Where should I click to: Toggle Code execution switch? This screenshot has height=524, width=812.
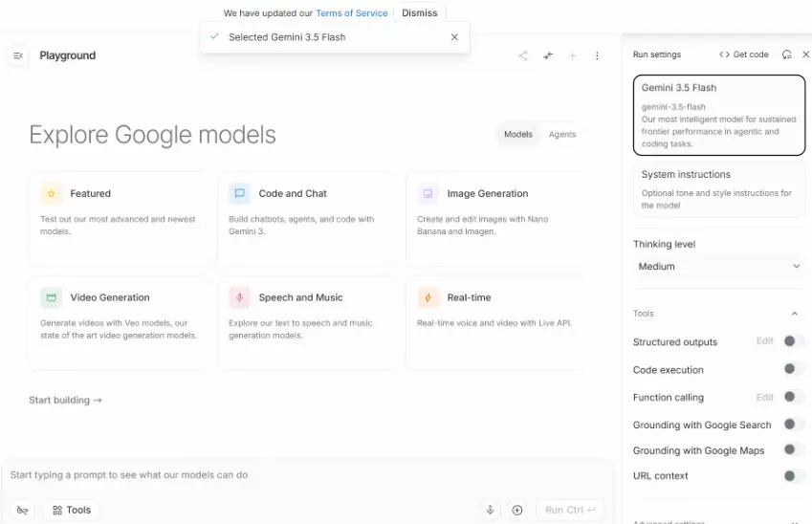tap(794, 369)
